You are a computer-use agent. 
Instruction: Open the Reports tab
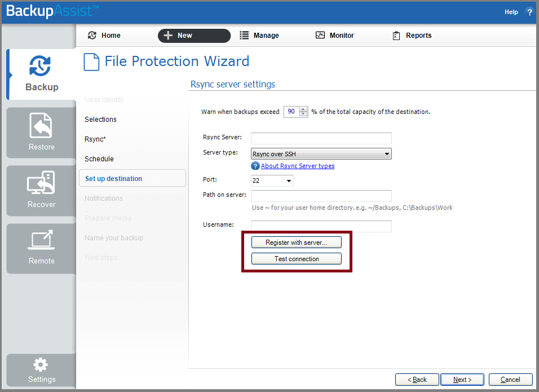click(x=412, y=36)
